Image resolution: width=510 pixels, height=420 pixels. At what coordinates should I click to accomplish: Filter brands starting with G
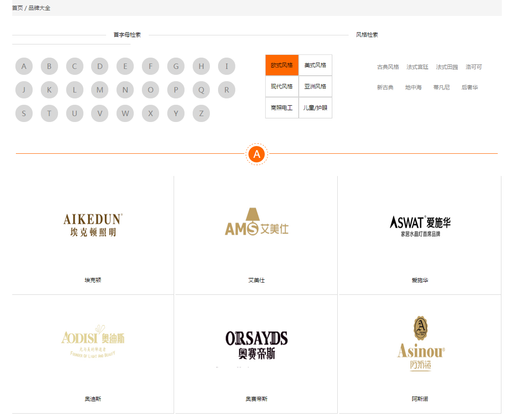click(x=176, y=66)
